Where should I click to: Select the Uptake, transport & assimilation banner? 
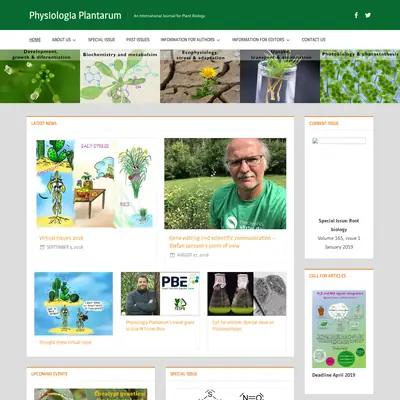[x=280, y=76]
